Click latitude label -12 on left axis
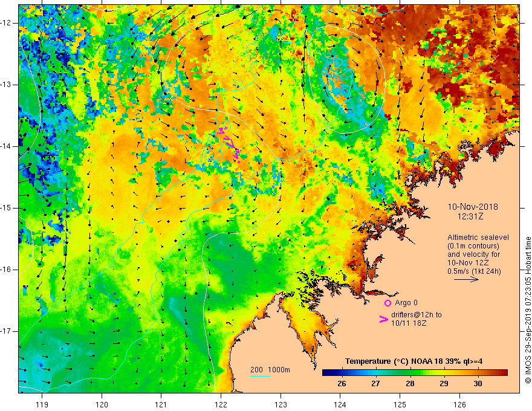The height and width of the screenshot is (411, 532). (x=6, y=23)
